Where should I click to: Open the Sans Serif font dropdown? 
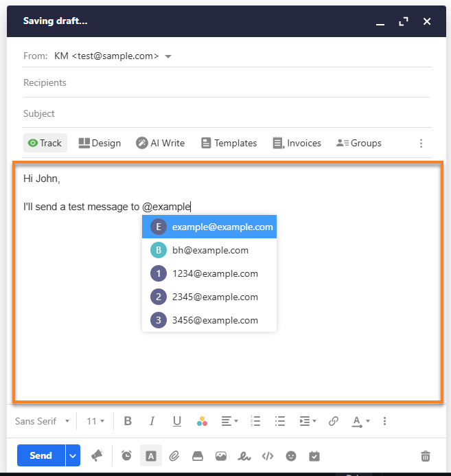coord(42,421)
